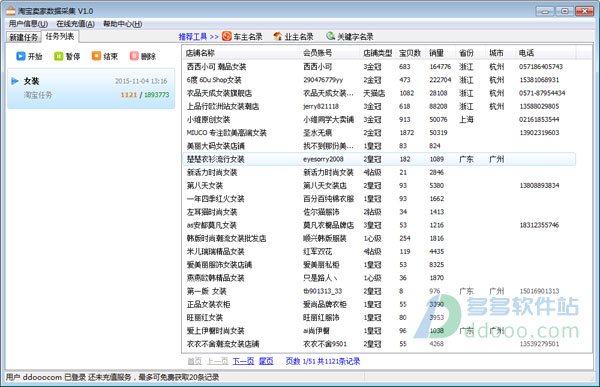The width and height of the screenshot is (600, 387).
Task: Select row 燕燕欧韩精品女装
Action: [x=379, y=278]
